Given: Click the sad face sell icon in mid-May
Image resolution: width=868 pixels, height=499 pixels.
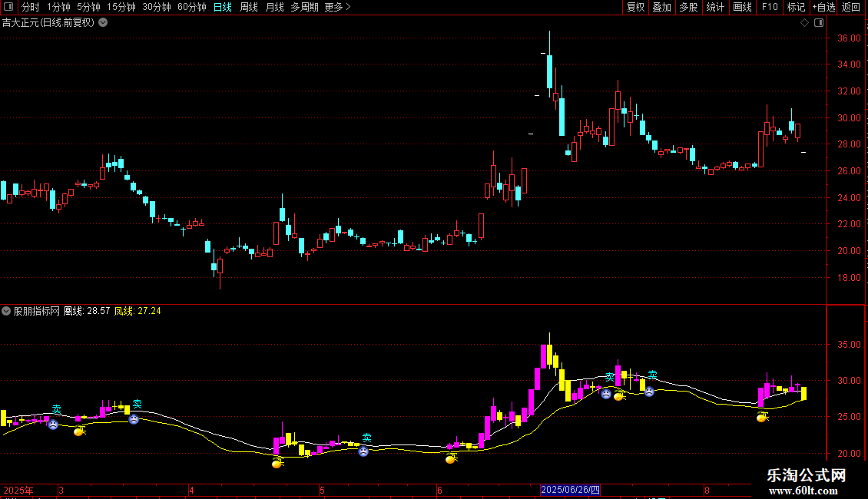Looking at the screenshot, I should 363,451.
